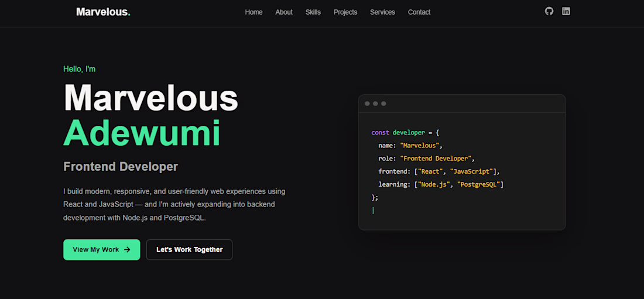Click the third window dot in code card
The height and width of the screenshot is (299, 644).
pos(383,104)
